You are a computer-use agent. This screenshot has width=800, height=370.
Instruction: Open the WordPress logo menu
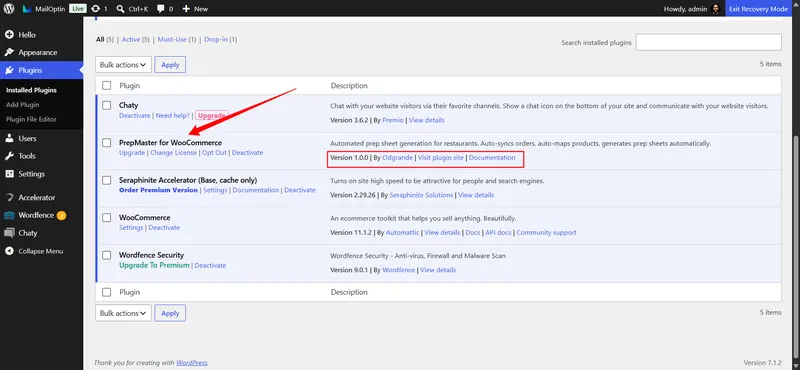[9, 9]
